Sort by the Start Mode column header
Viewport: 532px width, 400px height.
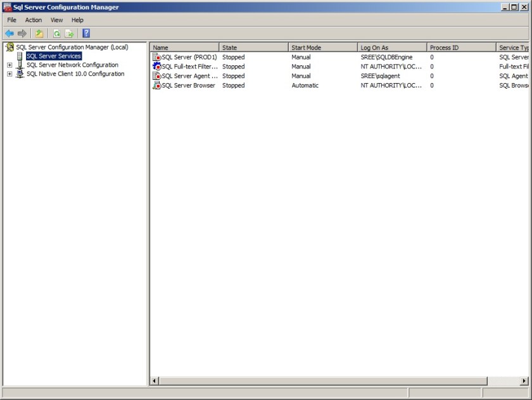point(322,48)
